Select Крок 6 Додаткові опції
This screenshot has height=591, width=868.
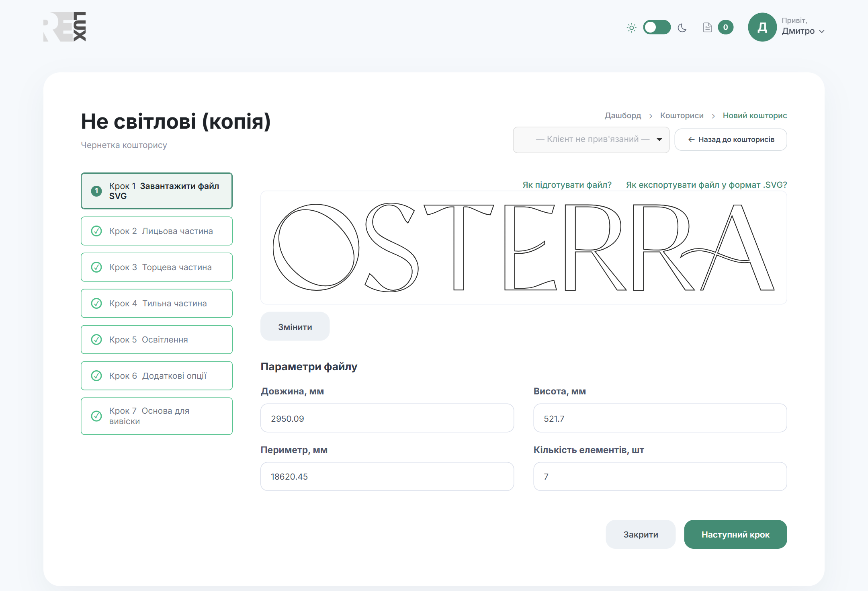157,376
